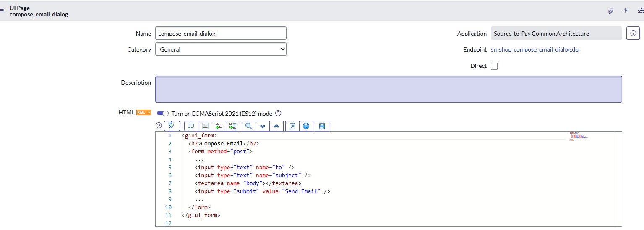Toggle full screen editor icon

tap(292, 126)
